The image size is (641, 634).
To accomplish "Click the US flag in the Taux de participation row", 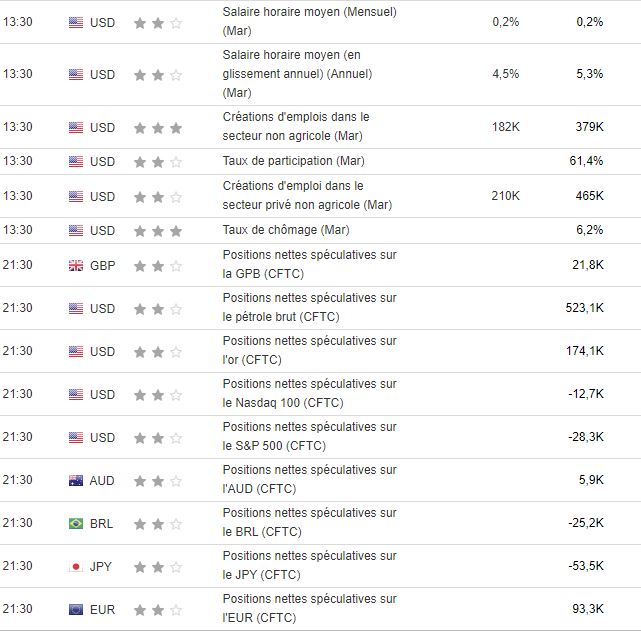I will pyautogui.click(x=76, y=161).
